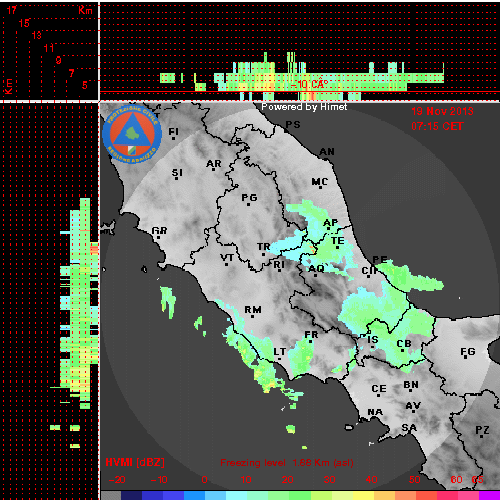Screen dimensions: 500x500
Task: Click the '60' dBZ scale value
Action: 456,480
